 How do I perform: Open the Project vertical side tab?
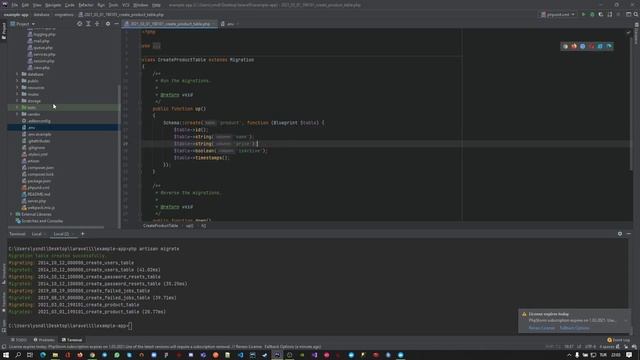[x=4, y=31]
